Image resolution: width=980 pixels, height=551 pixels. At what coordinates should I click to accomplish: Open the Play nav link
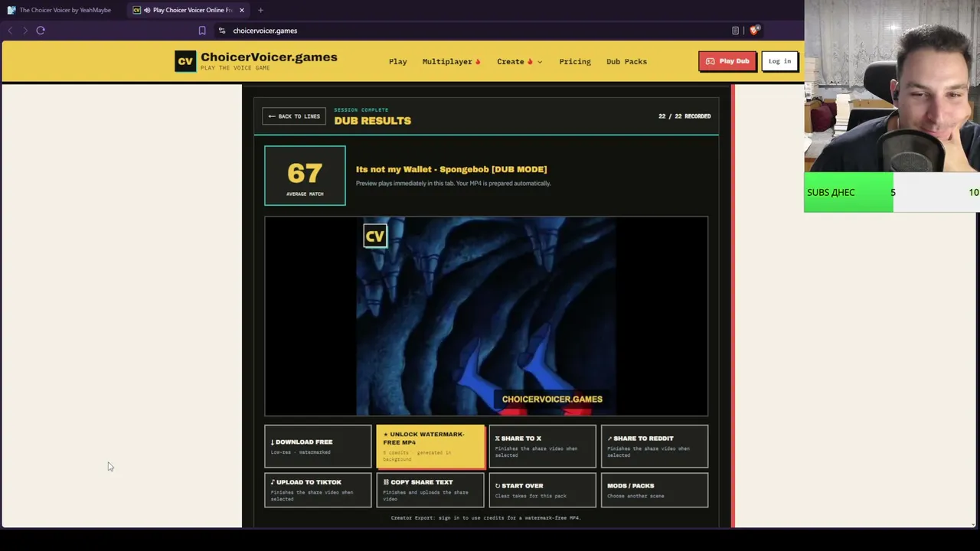[398, 61]
